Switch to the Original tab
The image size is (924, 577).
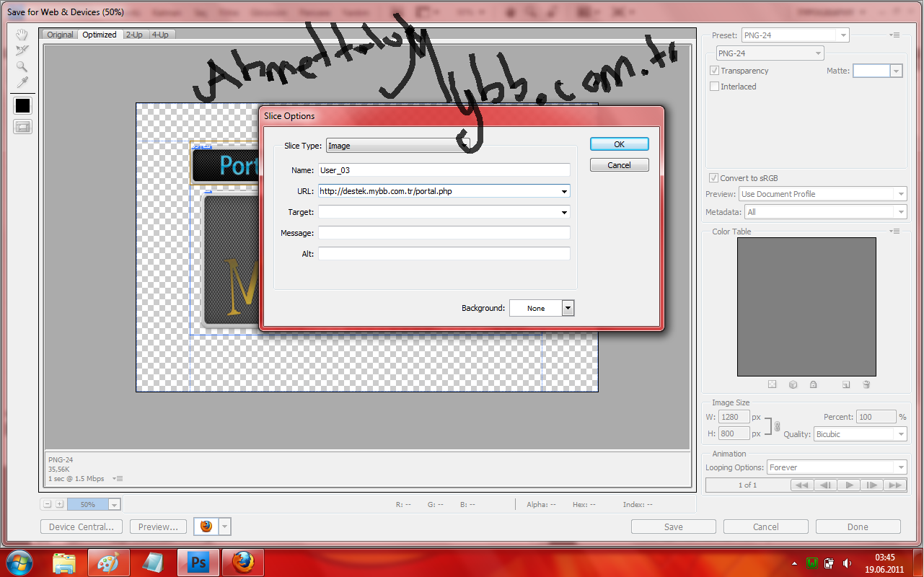click(60, 35)
